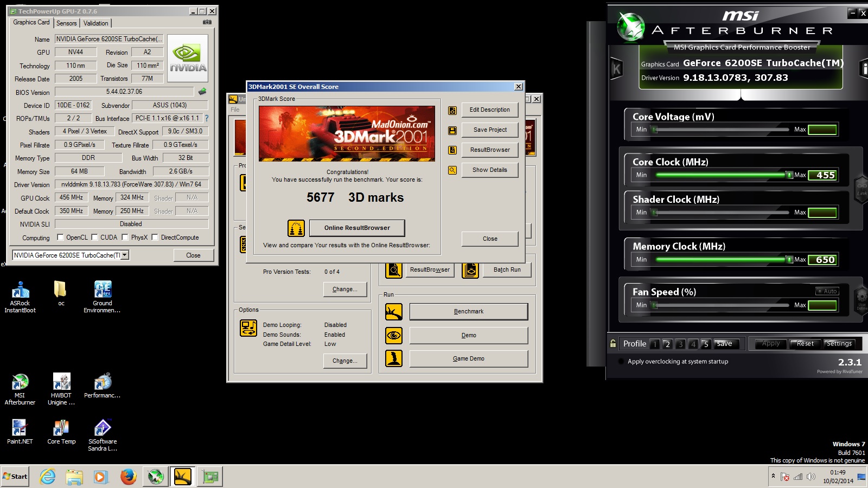The width and height of the screenshot is (868, 488).
Task: Open Paint.NET desktop shortcut
Action: tap(20, 432)
